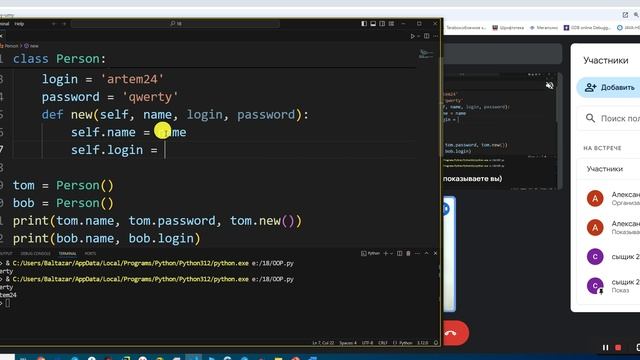The height and width of the screenshot is (360, 640).
Task: Click open-in-new-window icon in browser bar
Action: pos(625,15)
